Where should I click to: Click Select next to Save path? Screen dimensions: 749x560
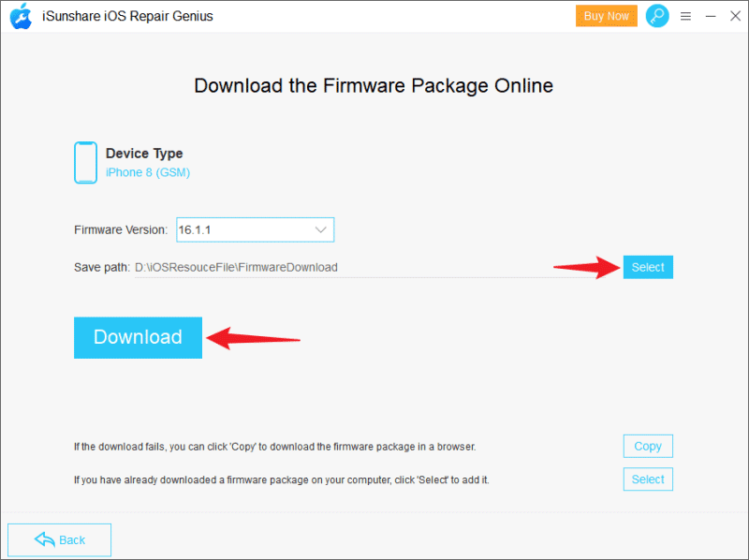(x=647, y=267)
